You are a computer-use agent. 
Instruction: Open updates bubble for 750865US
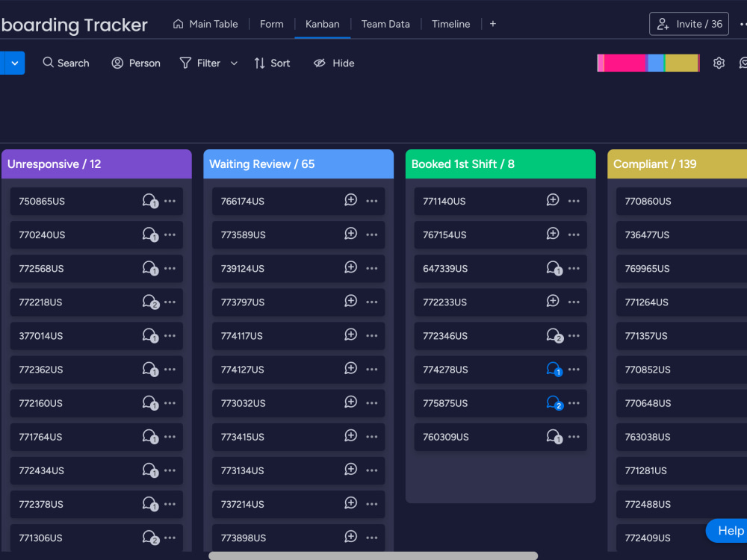[x=150, y=200]
